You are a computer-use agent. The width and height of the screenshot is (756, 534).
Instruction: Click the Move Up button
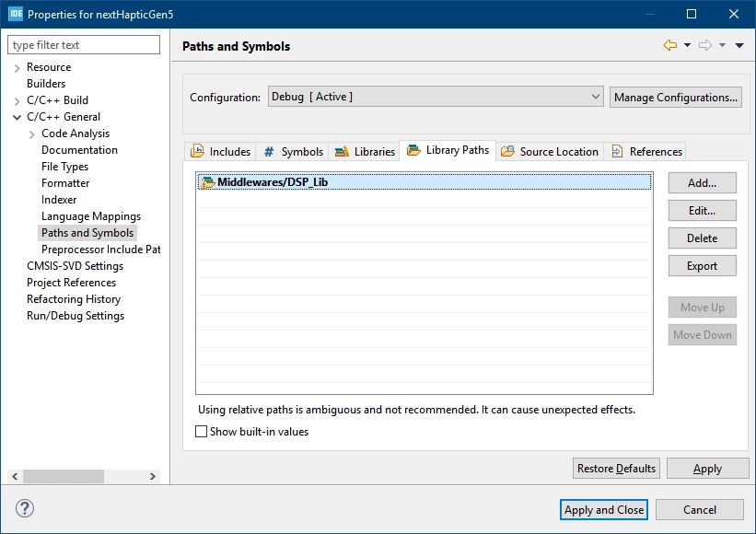(x=702, y=308)
